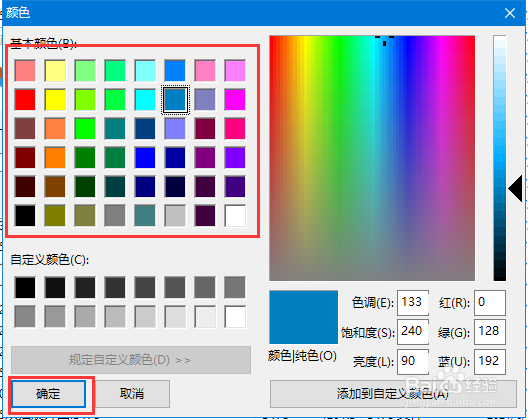Select the pure green swatch in third row

(85, 129)
